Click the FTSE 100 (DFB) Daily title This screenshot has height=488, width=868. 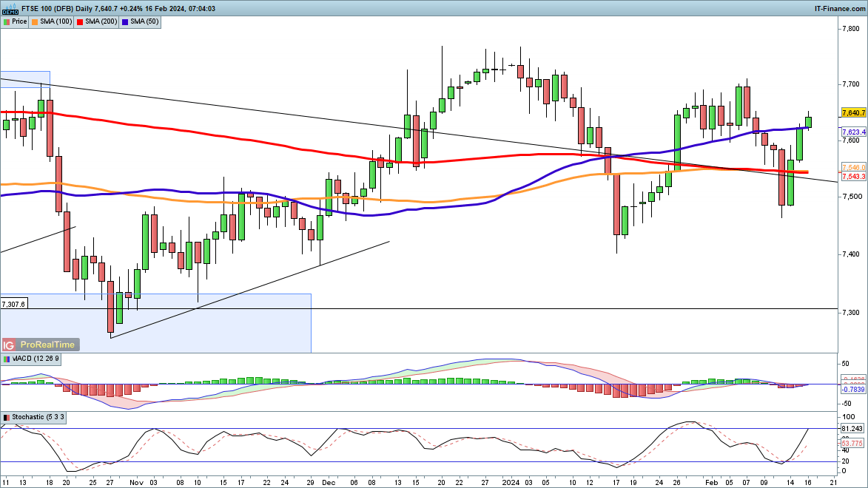point(58,8)
